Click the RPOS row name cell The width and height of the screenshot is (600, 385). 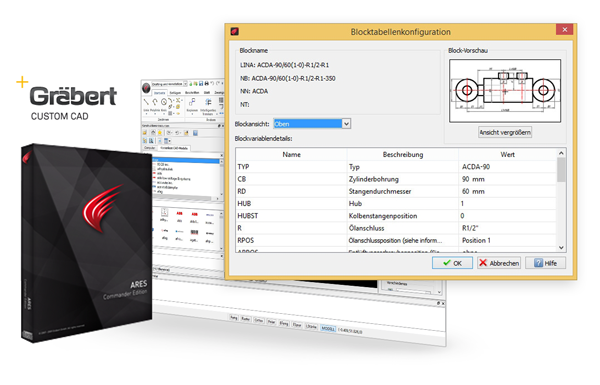[x=292, y=240]
